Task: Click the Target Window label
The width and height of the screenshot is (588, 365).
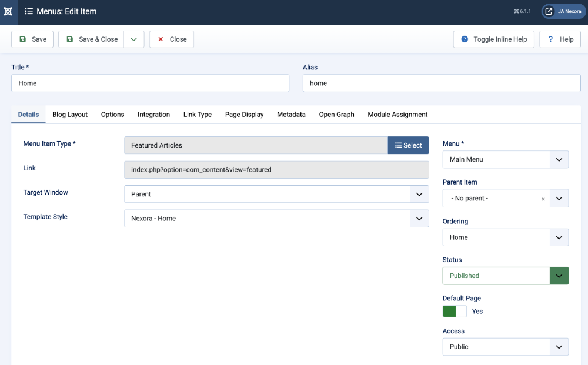Action: pos(45,192)
